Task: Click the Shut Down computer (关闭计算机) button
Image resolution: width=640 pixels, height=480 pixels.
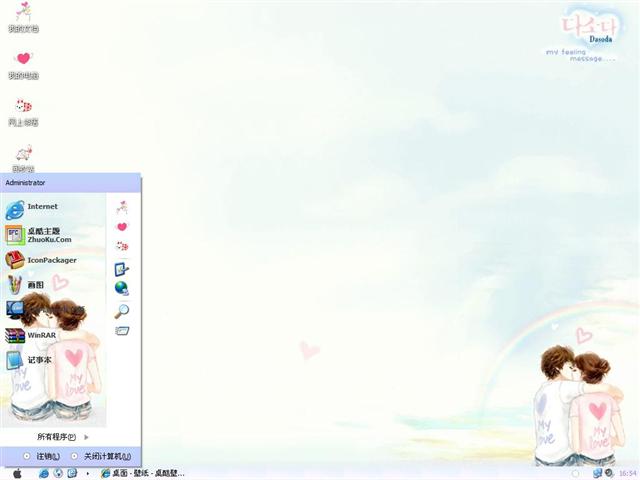Action: [101, 456]
